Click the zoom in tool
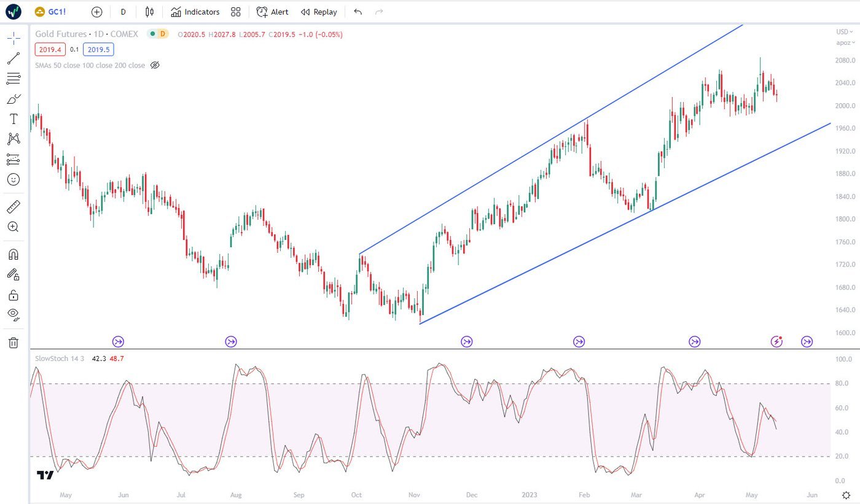The width and height of the screenshot is (860, 504). point(13,227)
